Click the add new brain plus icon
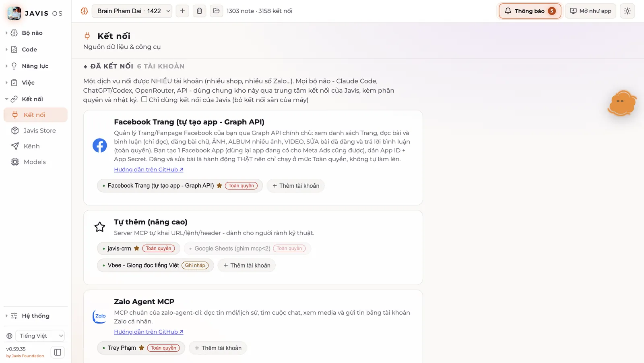Screen dimensions: 644x363 [182, 11]
